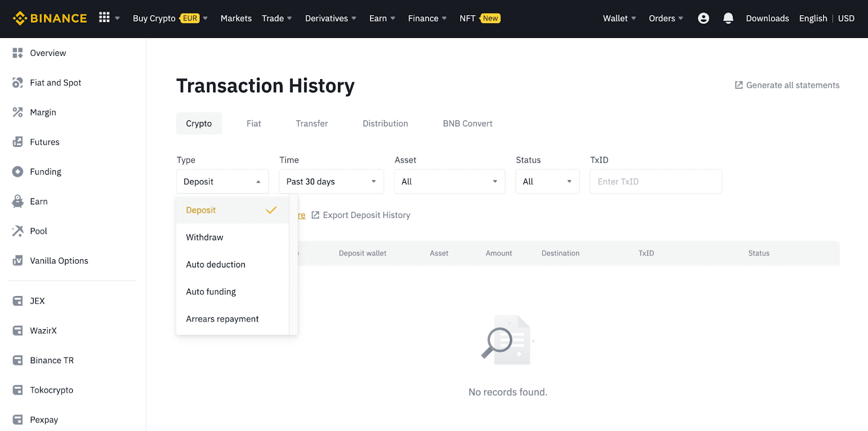868x431 pixels.
Task: Click the Binance TR wallet icon
Action: tap(18, 361)
